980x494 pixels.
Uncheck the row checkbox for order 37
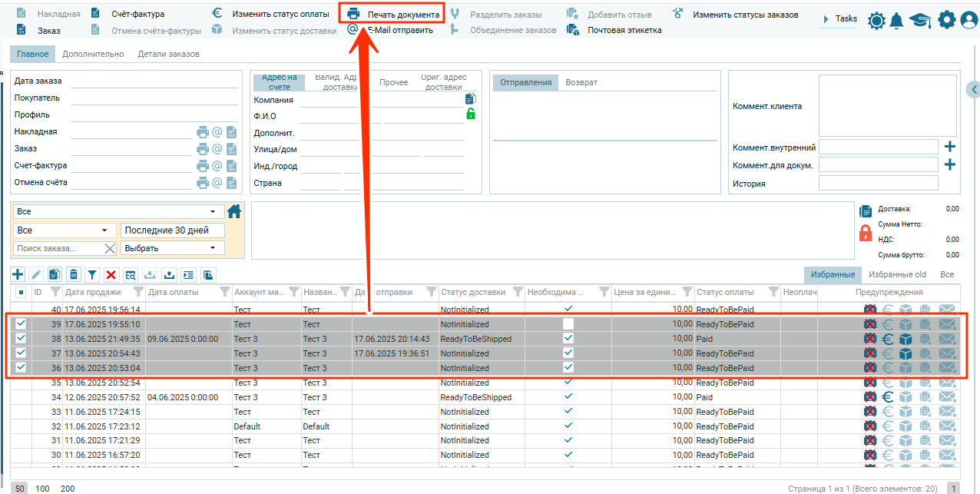pos(21,353)
